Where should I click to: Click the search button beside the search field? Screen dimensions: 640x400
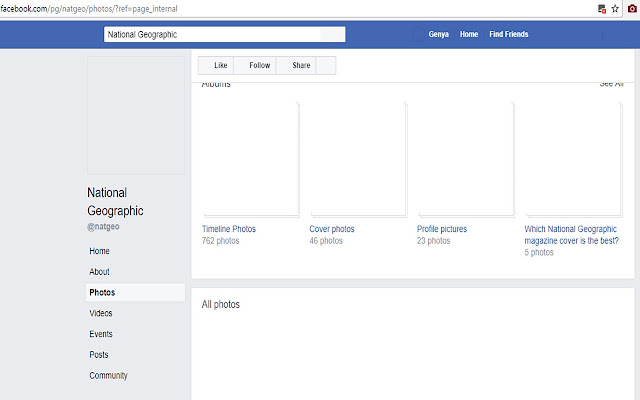tap(333, 34)
